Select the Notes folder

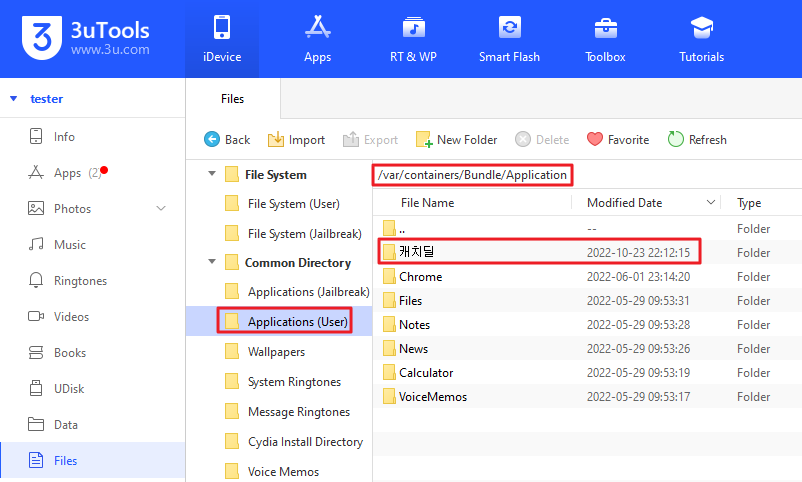click(x=588, y=324)
